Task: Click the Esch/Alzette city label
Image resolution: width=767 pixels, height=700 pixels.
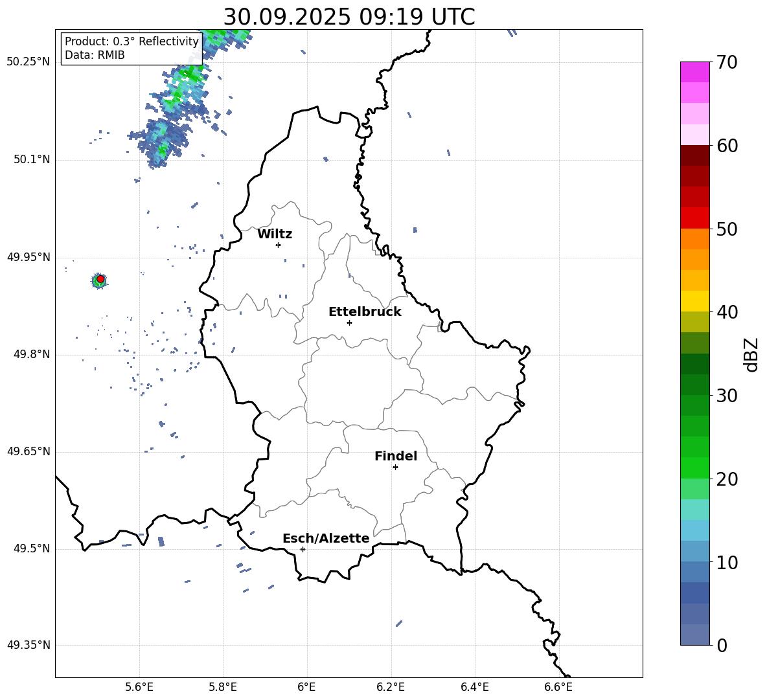Action: [x=326, y=538]
